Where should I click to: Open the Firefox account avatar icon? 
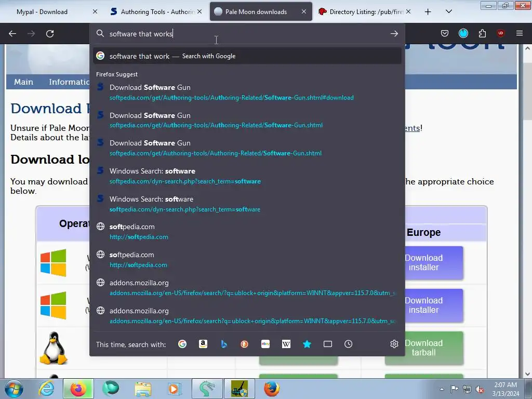point(463,33)
